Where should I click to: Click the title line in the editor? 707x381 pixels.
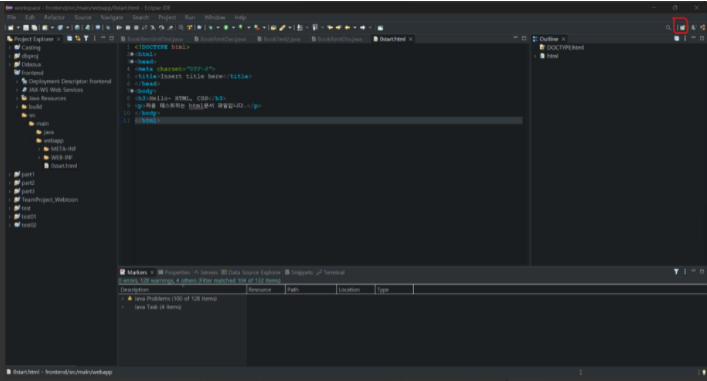[193, 76]
